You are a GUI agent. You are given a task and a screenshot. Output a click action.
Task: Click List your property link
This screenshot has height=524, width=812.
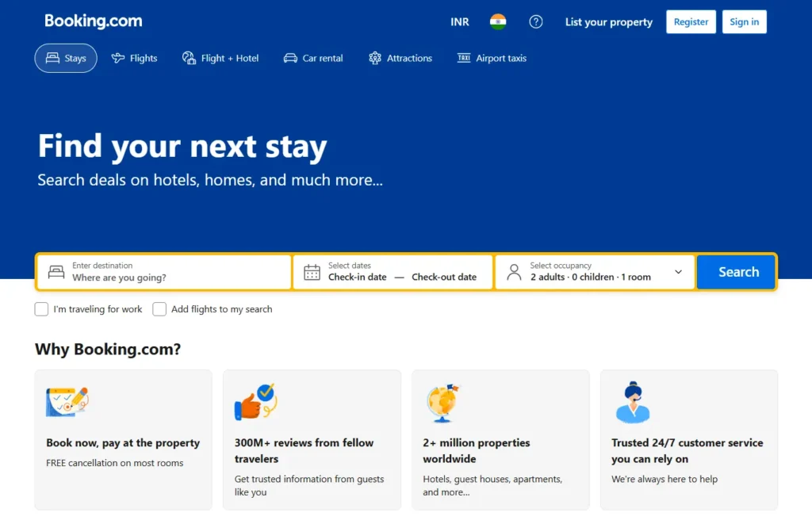pos(608,21)
